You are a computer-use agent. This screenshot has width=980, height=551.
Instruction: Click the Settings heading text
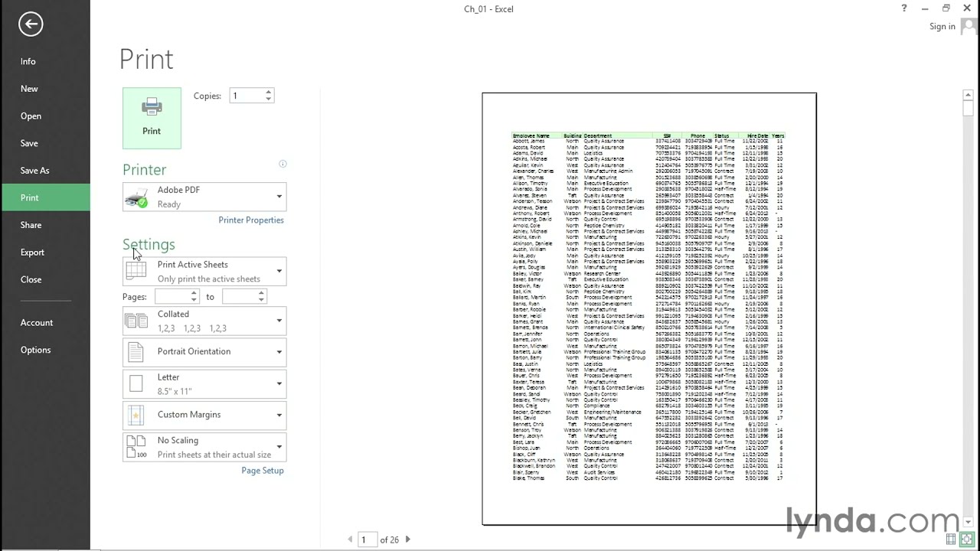149,245
